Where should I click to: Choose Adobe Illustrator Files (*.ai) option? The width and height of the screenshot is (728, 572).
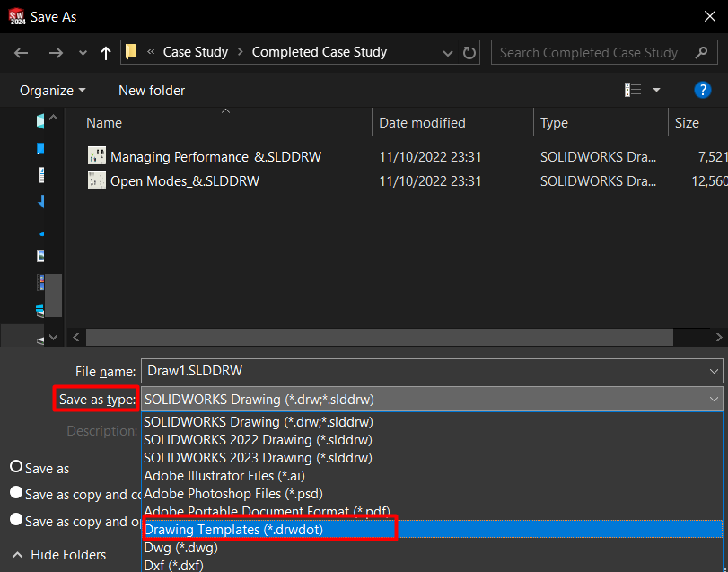(x=221, y=476)
